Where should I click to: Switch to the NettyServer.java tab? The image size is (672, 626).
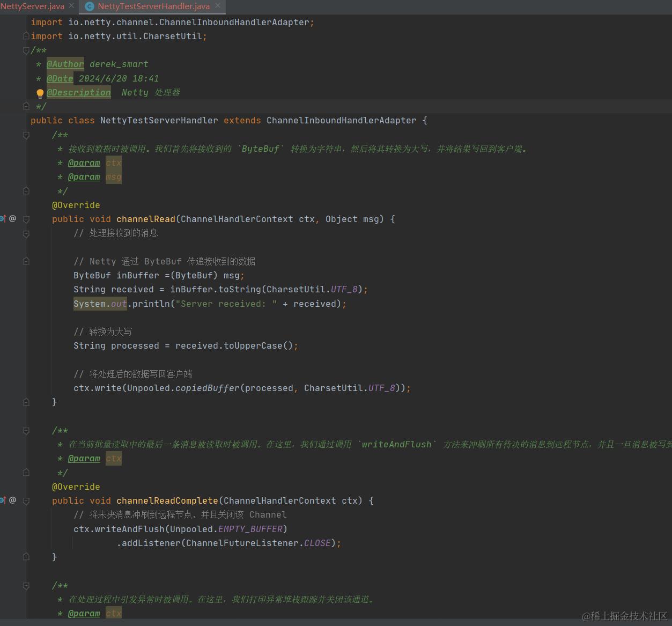32,6
